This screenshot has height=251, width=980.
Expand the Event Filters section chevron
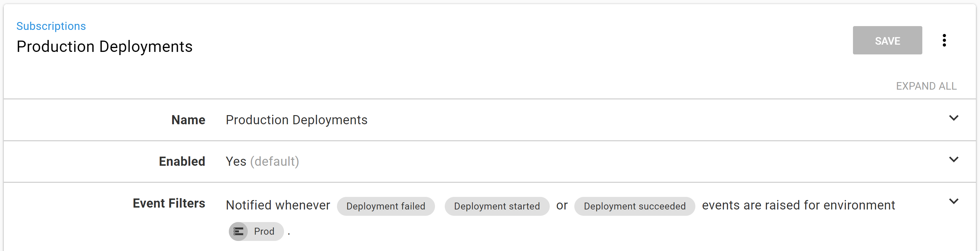click(x=954, y=201)
